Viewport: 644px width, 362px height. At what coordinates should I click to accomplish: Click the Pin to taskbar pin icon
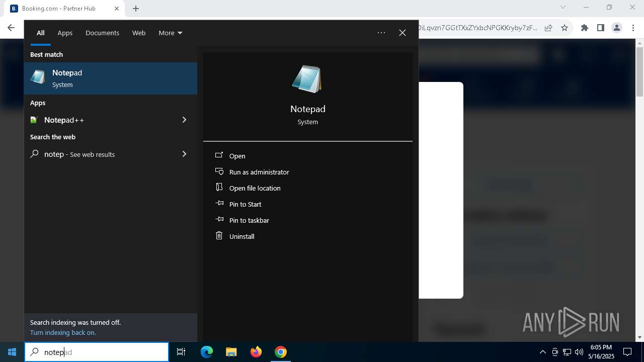coord(219,220)
